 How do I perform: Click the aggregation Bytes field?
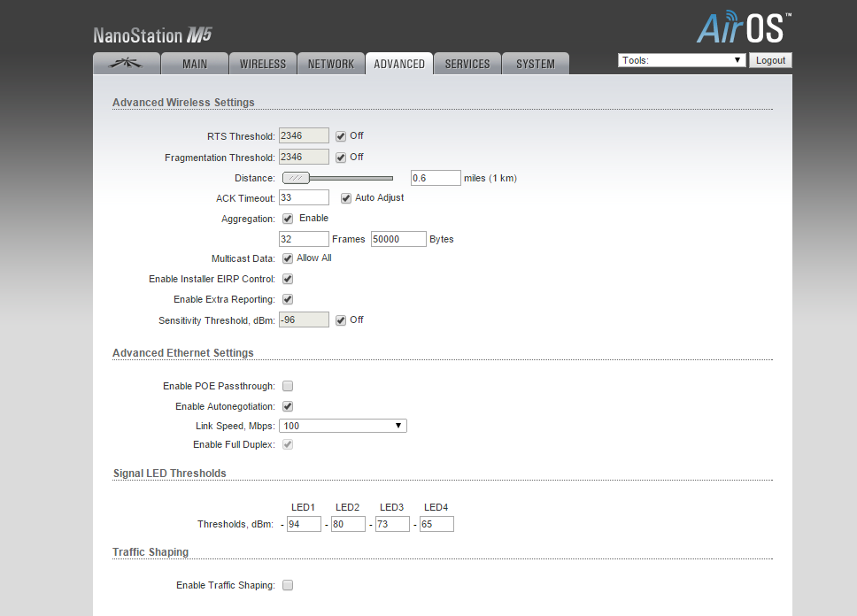(398, 239)
